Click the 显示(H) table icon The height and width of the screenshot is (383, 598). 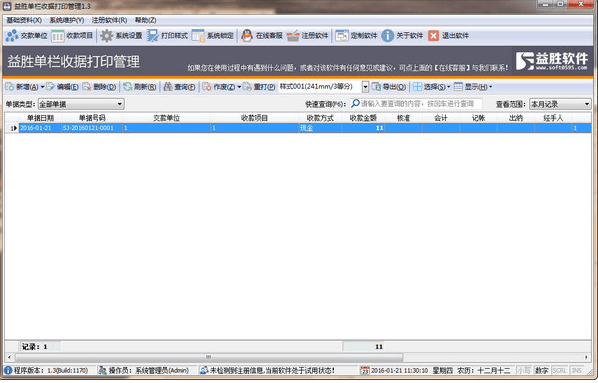coord(458,87)
